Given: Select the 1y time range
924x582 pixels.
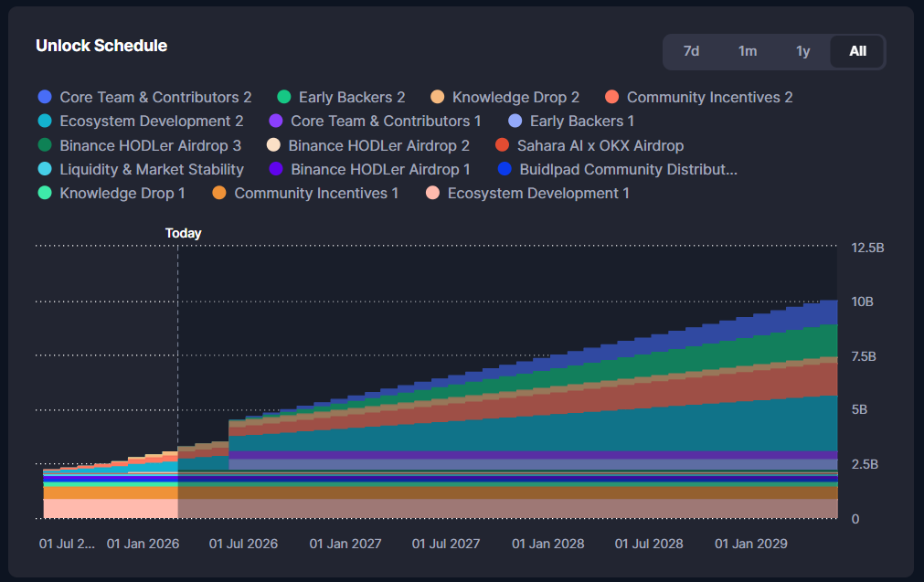Looking at the screenshot, I should (802, 51).
